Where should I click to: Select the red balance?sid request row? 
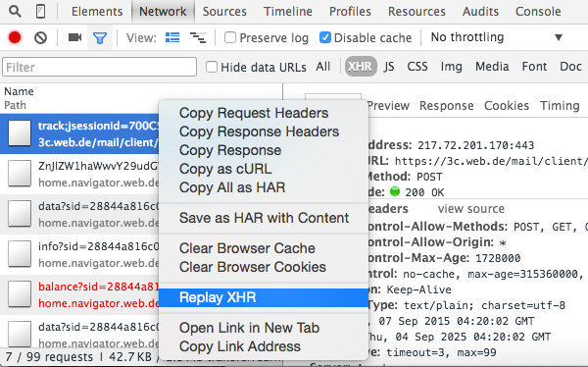click(79, 295)
